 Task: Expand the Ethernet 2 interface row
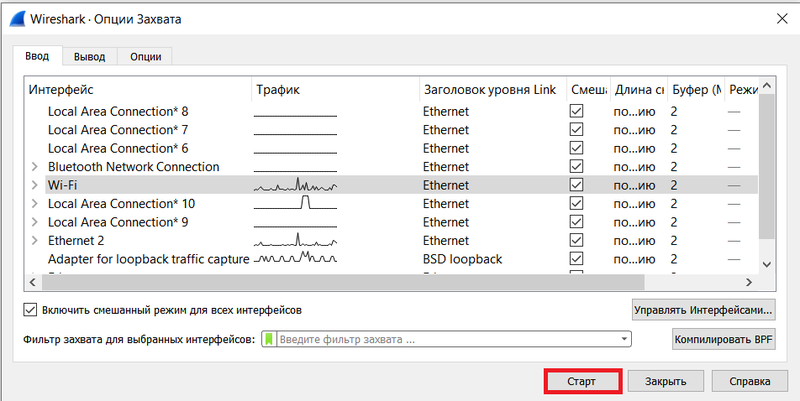[x=35, y=241]
